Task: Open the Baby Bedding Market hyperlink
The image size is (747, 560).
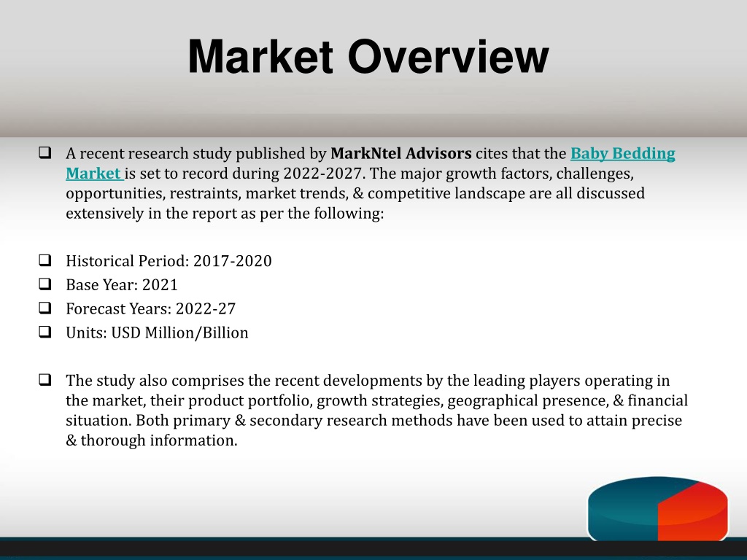Action: click(x=622, y=154)
